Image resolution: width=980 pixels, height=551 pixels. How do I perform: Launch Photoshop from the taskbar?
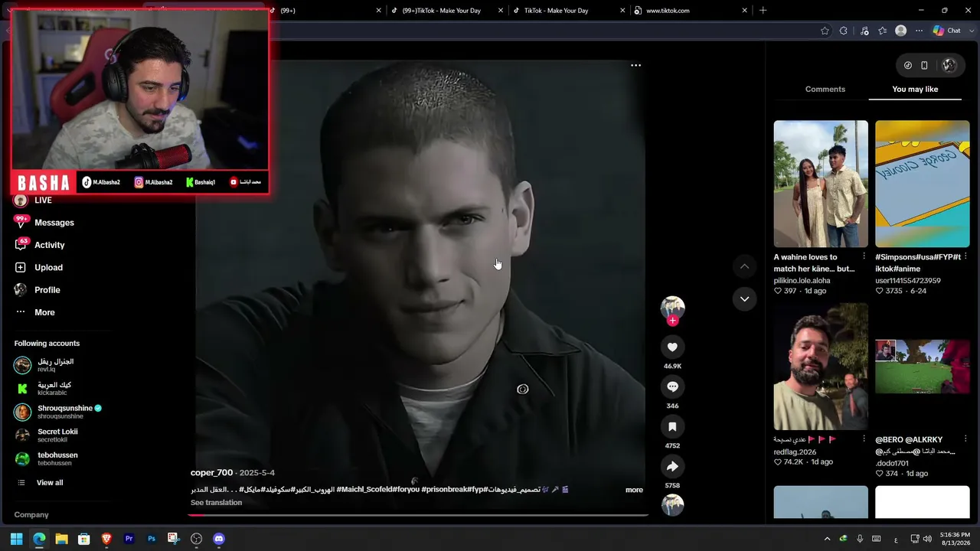(x=152, y=539)
